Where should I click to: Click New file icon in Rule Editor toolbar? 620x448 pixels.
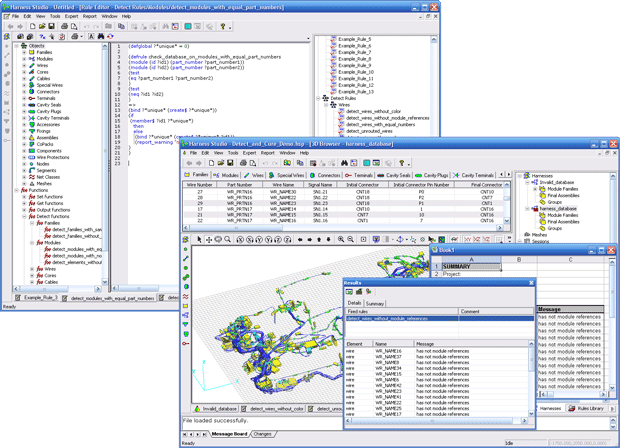click(33, 26)
